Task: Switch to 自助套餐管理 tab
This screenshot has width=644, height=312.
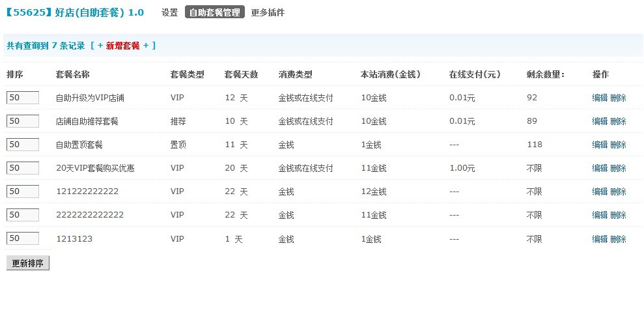Action: pyautogui.click(x=215, y=12)
